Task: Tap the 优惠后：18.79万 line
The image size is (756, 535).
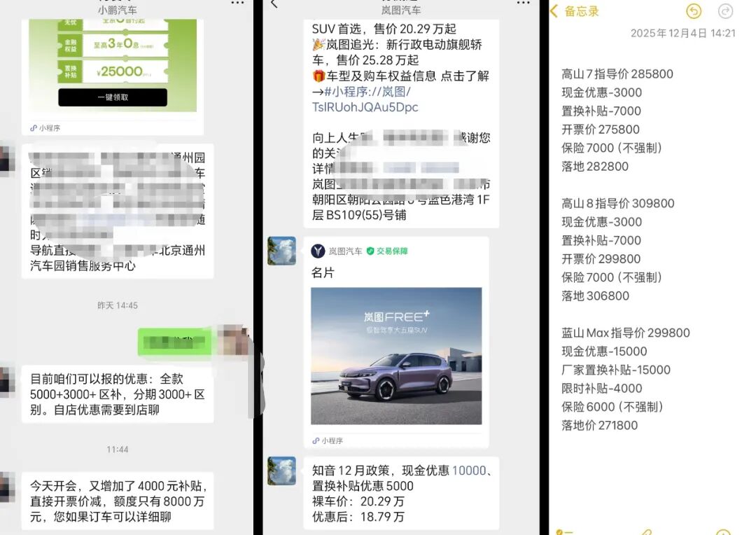Action: click(x=358, y=517)
